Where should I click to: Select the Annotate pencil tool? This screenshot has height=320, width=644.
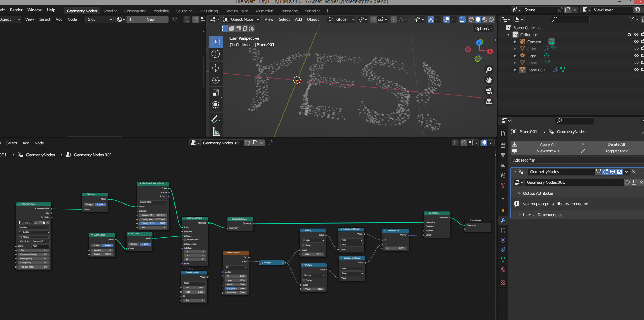click(216, 119)
